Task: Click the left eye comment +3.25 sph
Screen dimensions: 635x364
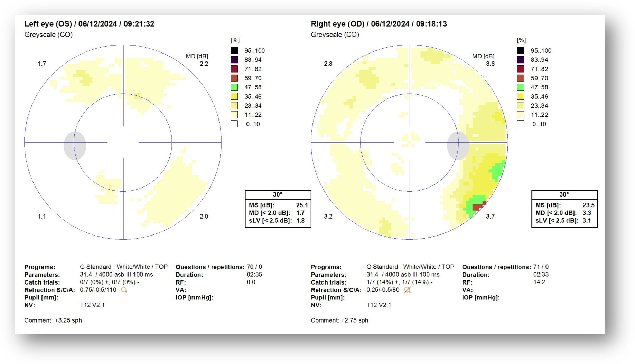Action: click(68, 320)
